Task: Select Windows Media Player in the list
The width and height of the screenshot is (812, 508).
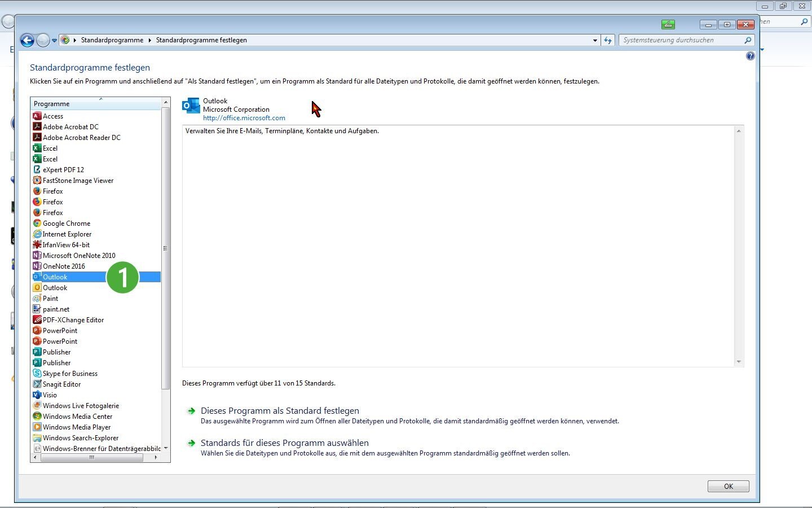Action: coord(96,427)
